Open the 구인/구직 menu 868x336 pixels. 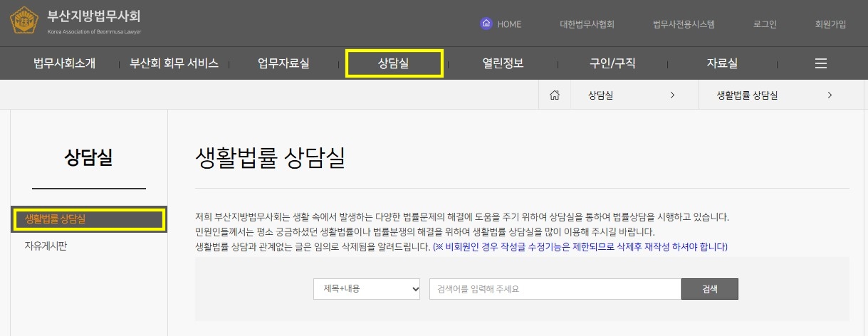point(612,63)
